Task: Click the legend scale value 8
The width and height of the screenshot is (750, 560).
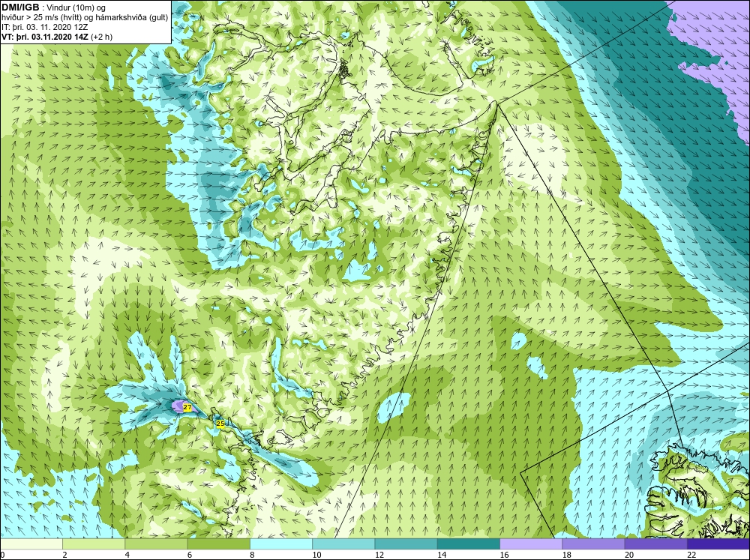Action: (252, 555)
